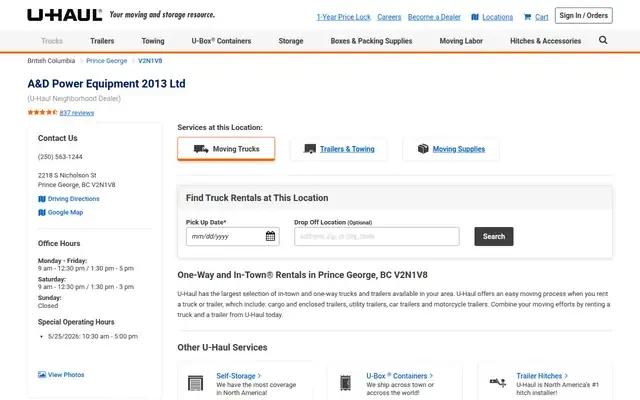Open the Storage menu
This screenshot has height=400, width=640.
click(291, 41)
